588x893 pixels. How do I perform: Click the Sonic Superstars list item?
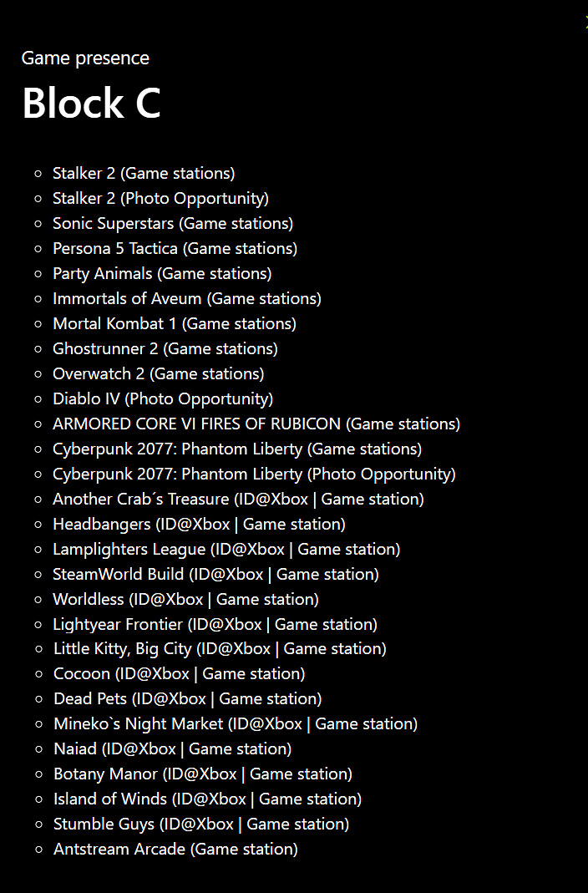(173, 224)
